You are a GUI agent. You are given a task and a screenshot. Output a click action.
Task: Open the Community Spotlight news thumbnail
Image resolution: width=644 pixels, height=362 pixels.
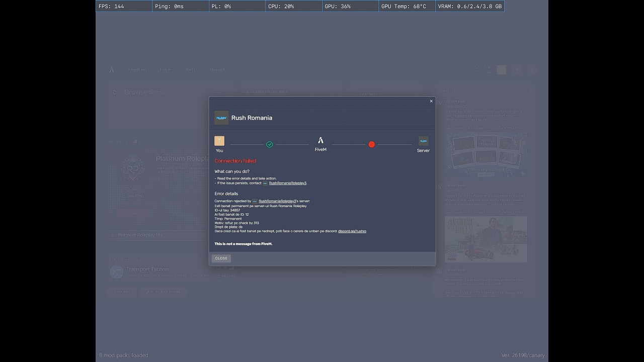[x=486, y=154]
